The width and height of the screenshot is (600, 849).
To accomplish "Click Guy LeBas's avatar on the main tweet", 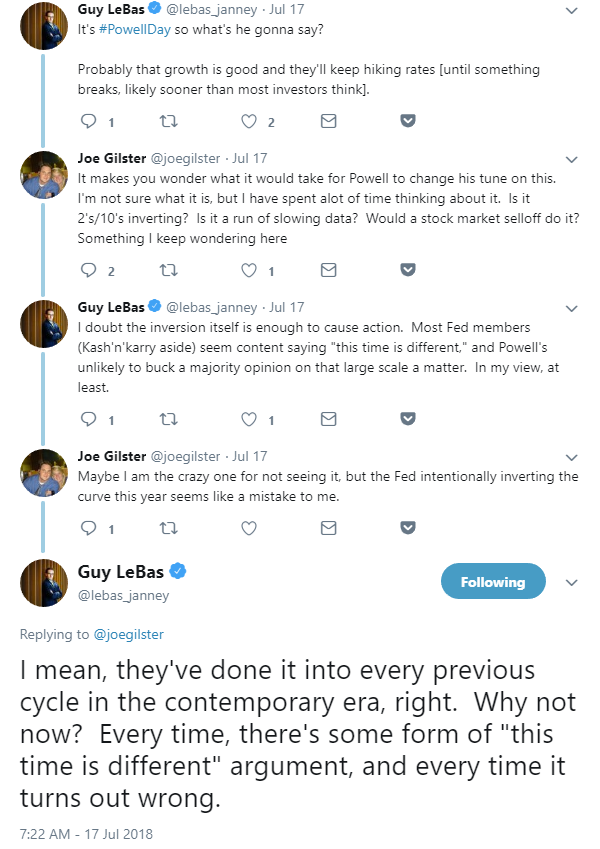I will 44,583.
